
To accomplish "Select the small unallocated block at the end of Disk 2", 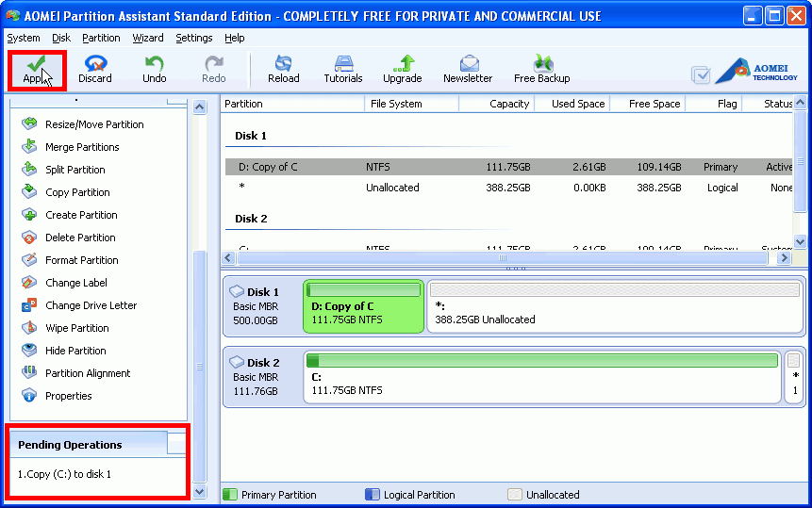I will pos(794,377).
